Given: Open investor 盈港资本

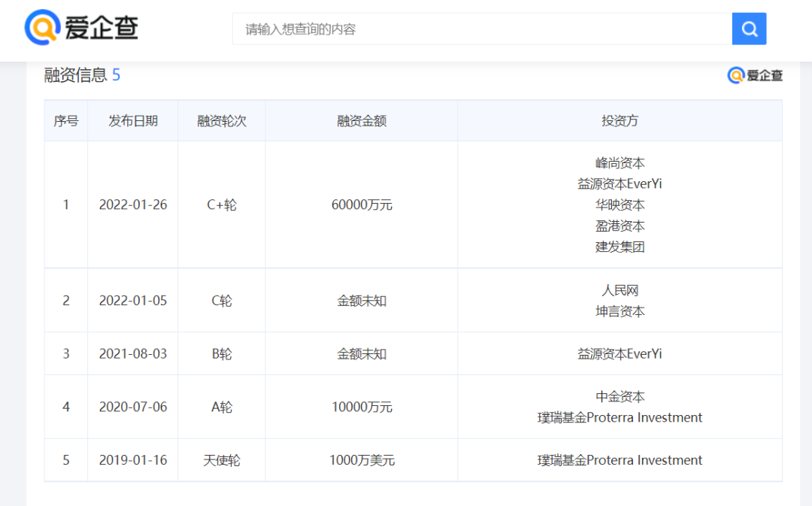Looking at the screenshot, I should click(620, 226).
